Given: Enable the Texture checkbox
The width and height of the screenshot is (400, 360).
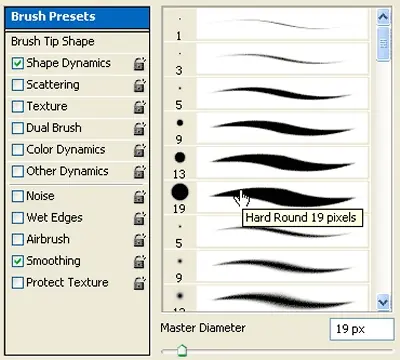Looking at the screenshot, I should pyautogui.click(x=18, y=107).
